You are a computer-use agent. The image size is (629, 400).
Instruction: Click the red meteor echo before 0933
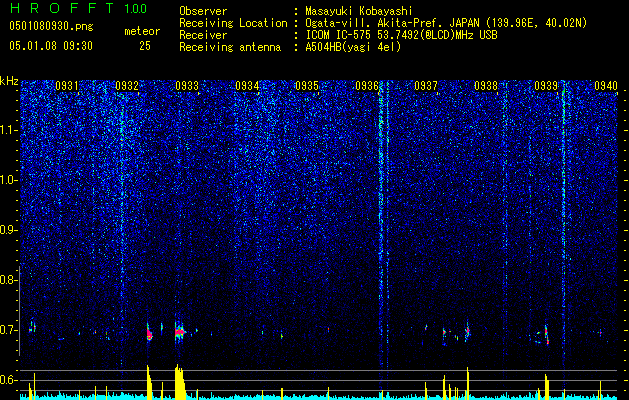pos(149,333)
